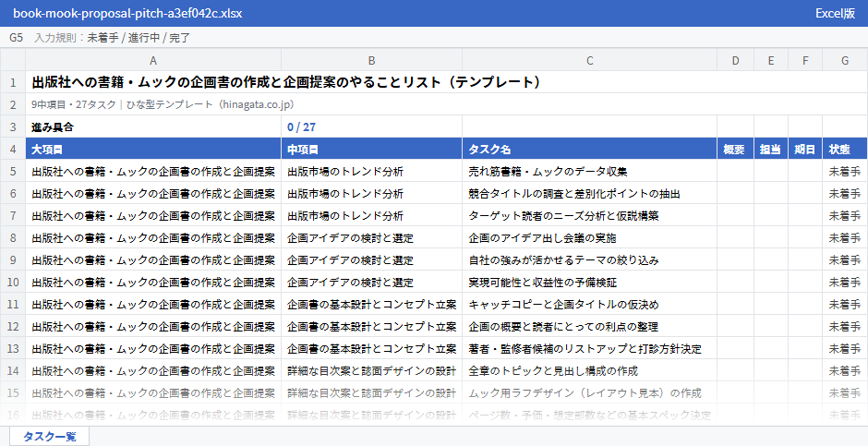Click cell ターゲット読者のニーズ分析と仮説構築
The width and height of the screenshot is (868, 446).
[589, 215]
